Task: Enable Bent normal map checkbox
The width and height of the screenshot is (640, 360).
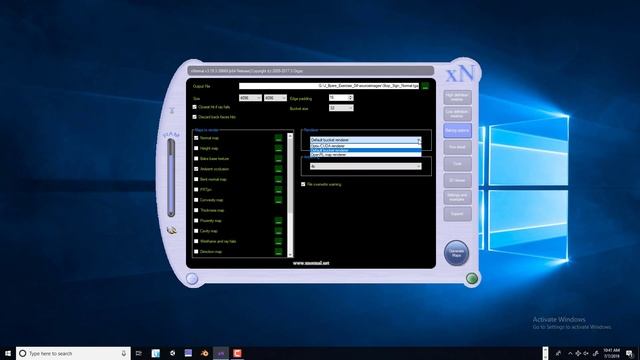Action: (x=196, y=179)
